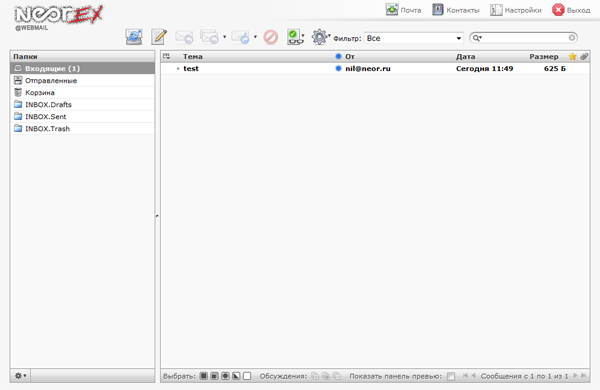Click the Reply to sender icon

pyautogui.click(x=184, y=37)
